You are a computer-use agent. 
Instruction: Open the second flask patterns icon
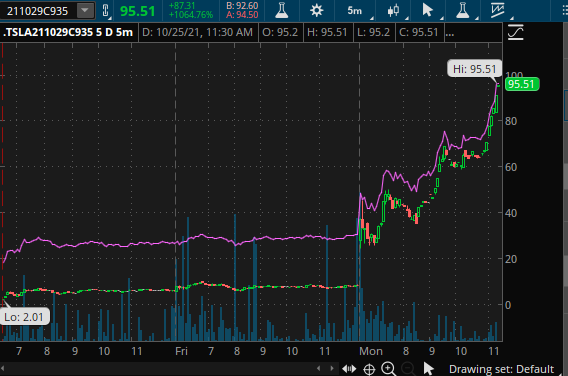[x=463, y=11]
